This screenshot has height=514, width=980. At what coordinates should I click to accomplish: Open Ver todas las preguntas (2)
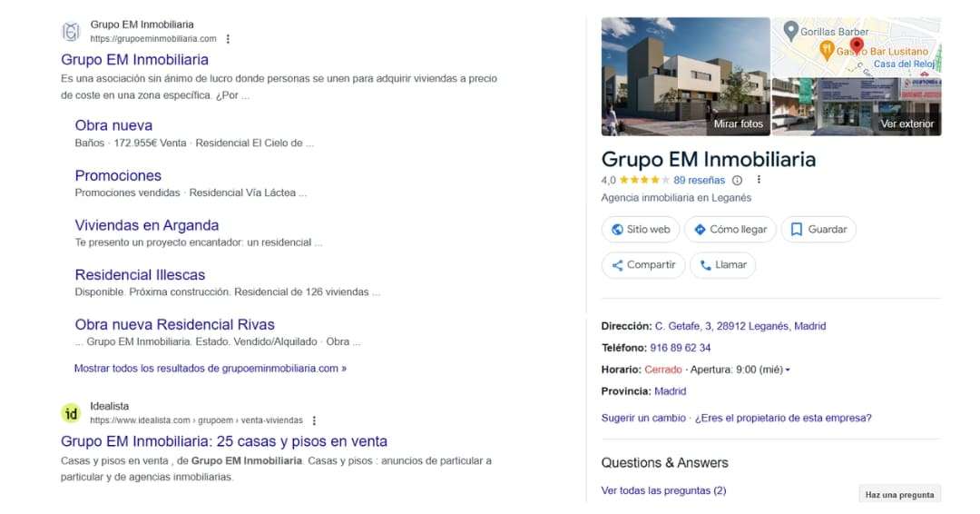[x=663, y=491]
